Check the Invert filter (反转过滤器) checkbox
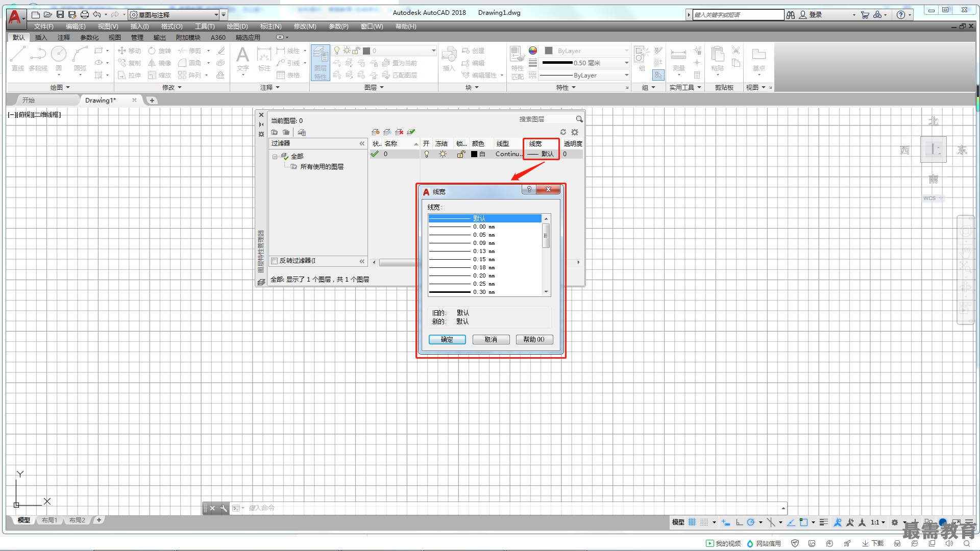Viewport: 980px width, 551px height. (x=275, y=261)
